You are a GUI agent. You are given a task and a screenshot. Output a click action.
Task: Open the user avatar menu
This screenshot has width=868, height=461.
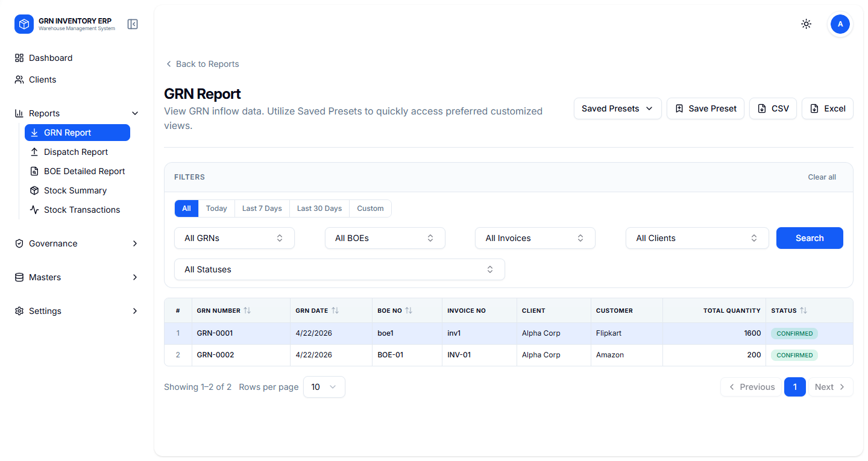(x=840, y=24)
